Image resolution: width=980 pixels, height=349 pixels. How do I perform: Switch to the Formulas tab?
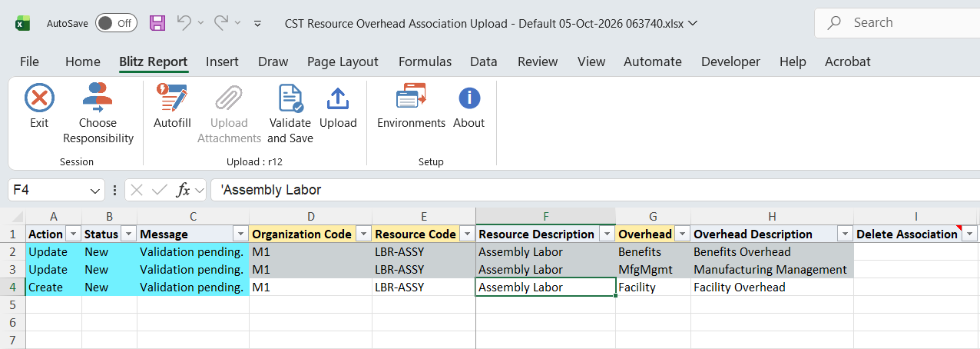(425, 61)
